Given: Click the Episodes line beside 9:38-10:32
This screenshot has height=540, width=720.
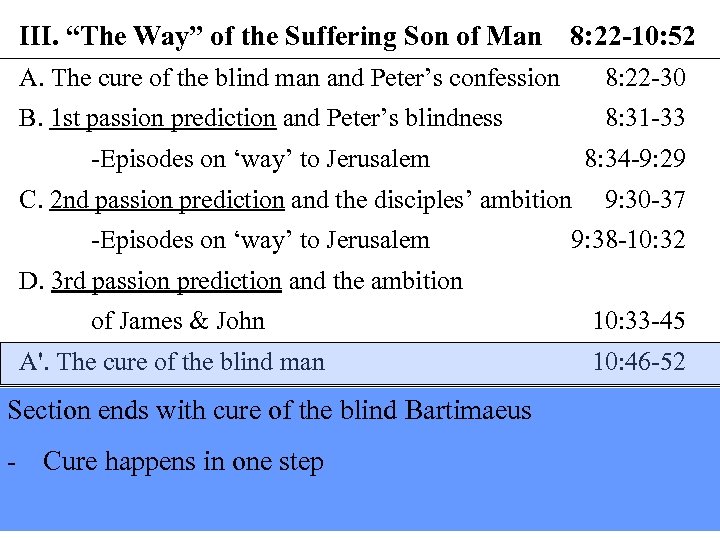Looking at the screenshot, I should point(260,240).
